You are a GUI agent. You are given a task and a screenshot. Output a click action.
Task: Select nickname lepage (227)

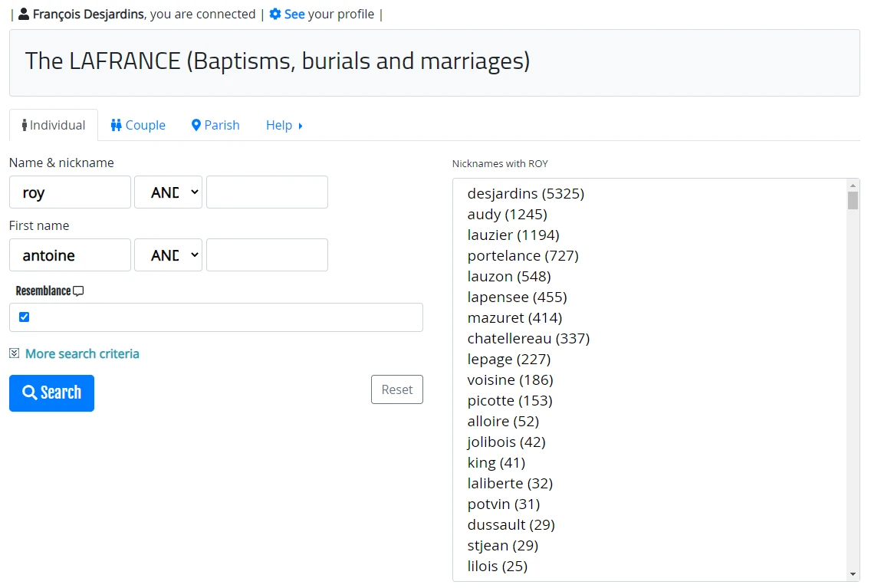pyautogui.click(x=509, y=360)
